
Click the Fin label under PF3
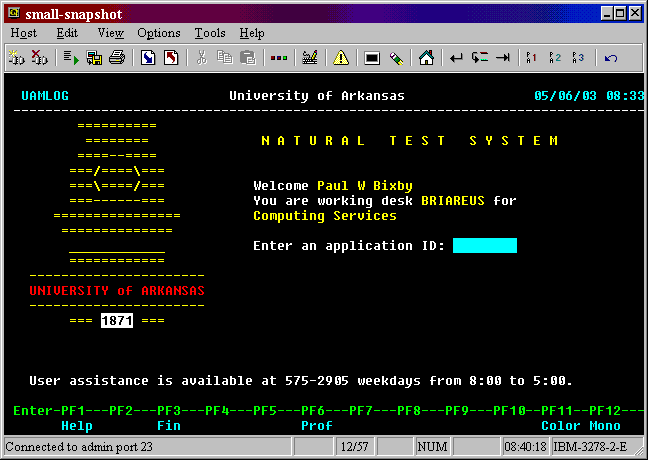[169, 426]
